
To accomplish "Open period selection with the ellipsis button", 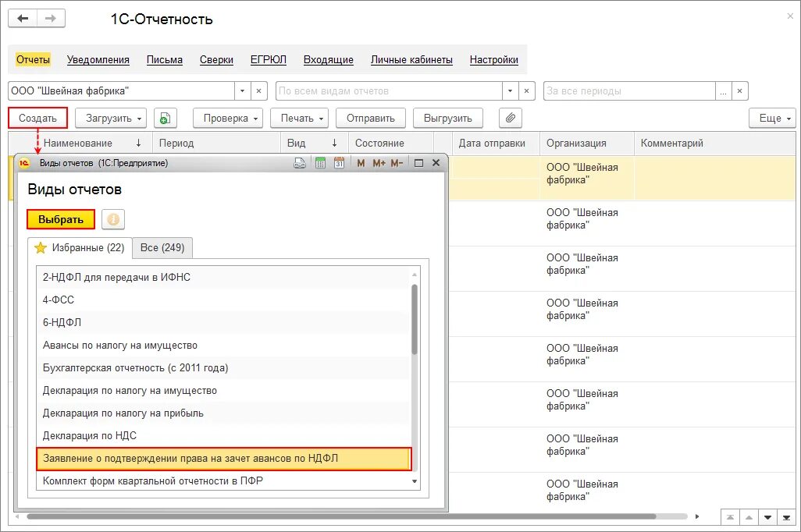I will click(x=723, y=91).
